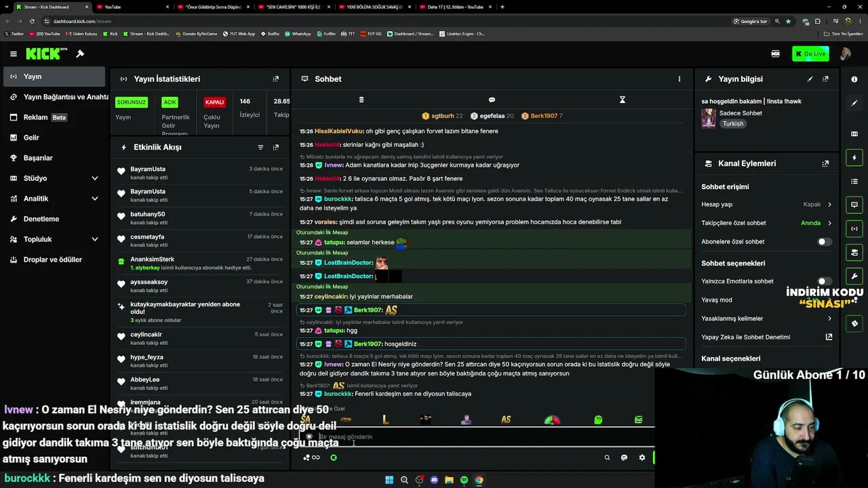
Task: Click the stream key icon next to Go Live
Action: (776, 54)
